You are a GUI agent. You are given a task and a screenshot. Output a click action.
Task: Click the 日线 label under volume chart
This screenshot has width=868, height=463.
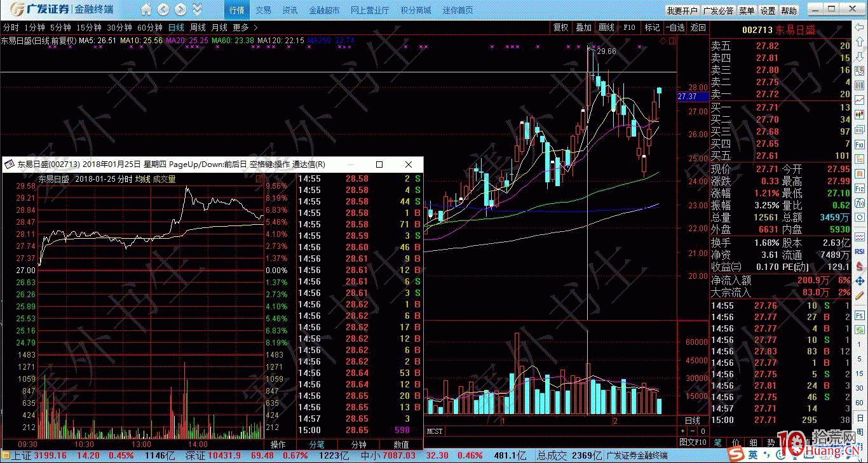(692, 420)
